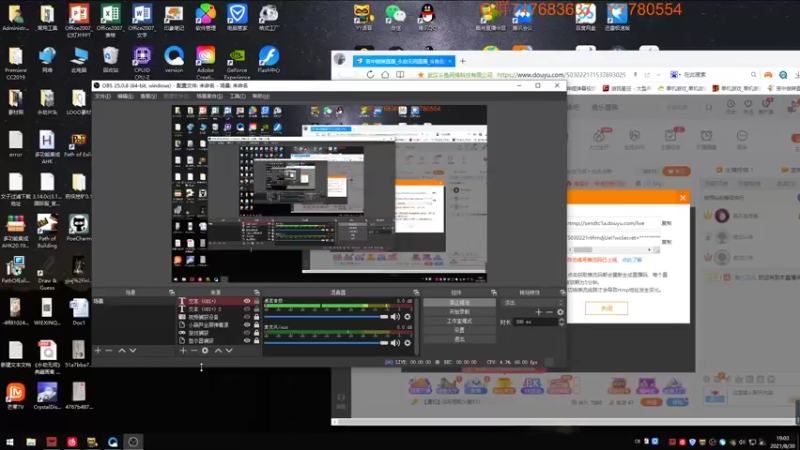Screen dimensions: 800x450
Task: Toggle visibility of the 小葫芦 source
Action: pos(247,324)
